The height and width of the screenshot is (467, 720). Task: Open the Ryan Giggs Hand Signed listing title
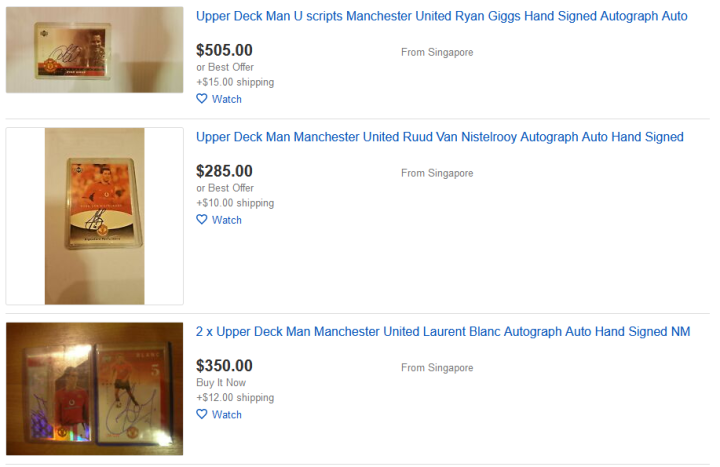pos(441,17)
